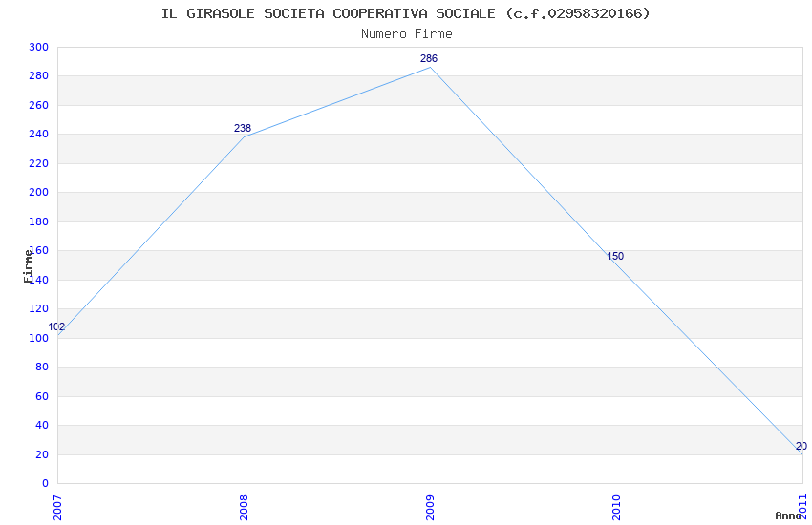Select the data label 102 for 2007
The width and height of the screenshot is (812, 525).
56,326
